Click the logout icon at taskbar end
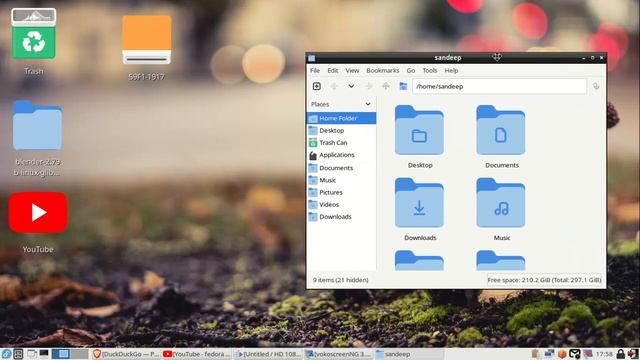Screen dimensions: 640x360 pos(633,354)
